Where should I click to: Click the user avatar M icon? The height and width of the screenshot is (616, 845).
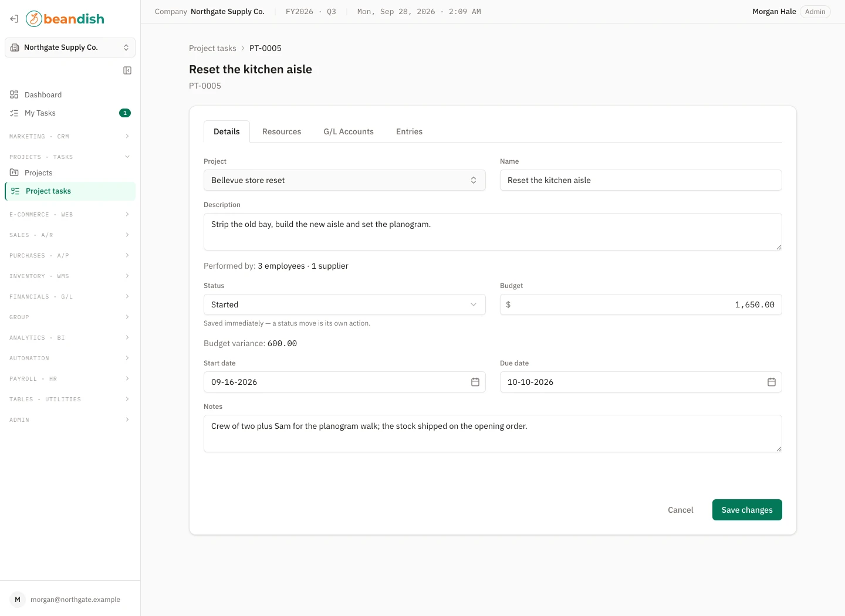click(x=18, y=600)
